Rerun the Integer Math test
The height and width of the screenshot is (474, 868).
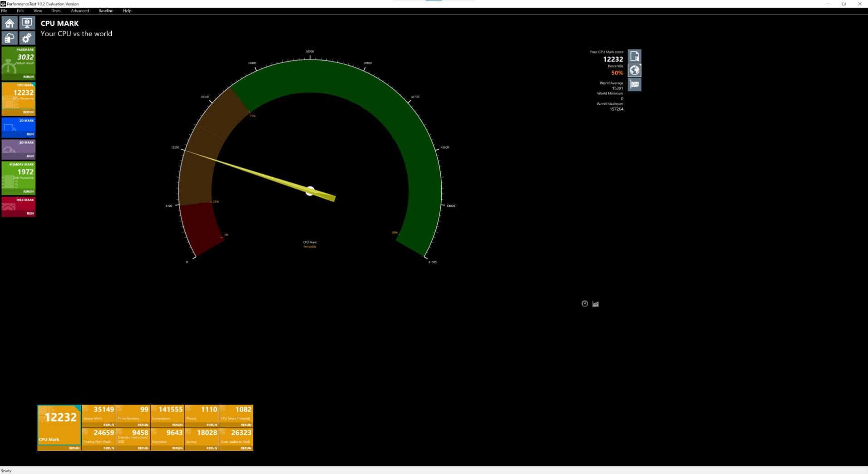[x=108, y=425]
